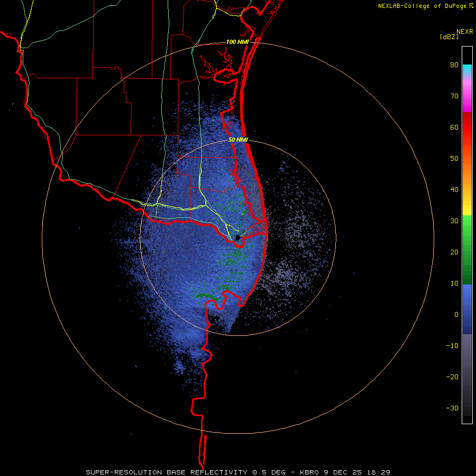
Task: Click the -20 value on dBZ scale
Action: 452,377
